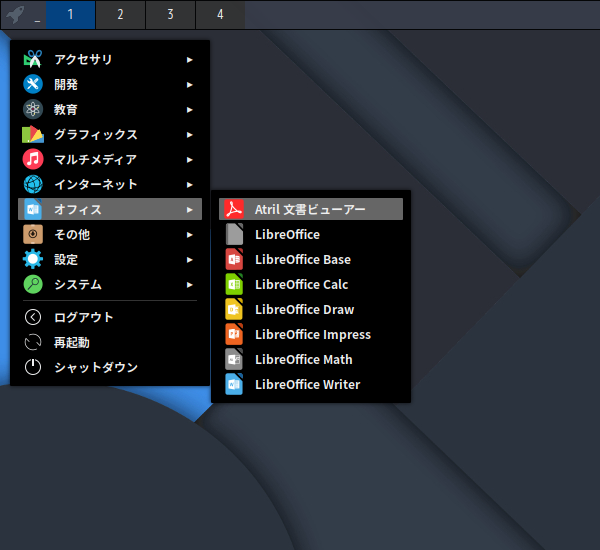Select Atril 文書ビューアー from the submenu
Image resolution: width=600 pixels, height=550 pixels.
coord(311,209)
